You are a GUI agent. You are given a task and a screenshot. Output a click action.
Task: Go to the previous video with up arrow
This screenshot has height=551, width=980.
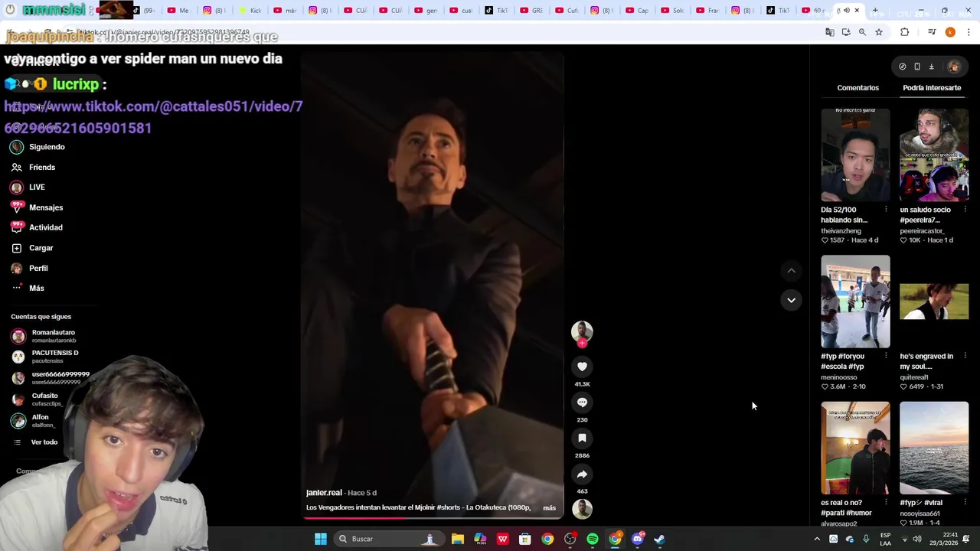click(x=791, y=270)
